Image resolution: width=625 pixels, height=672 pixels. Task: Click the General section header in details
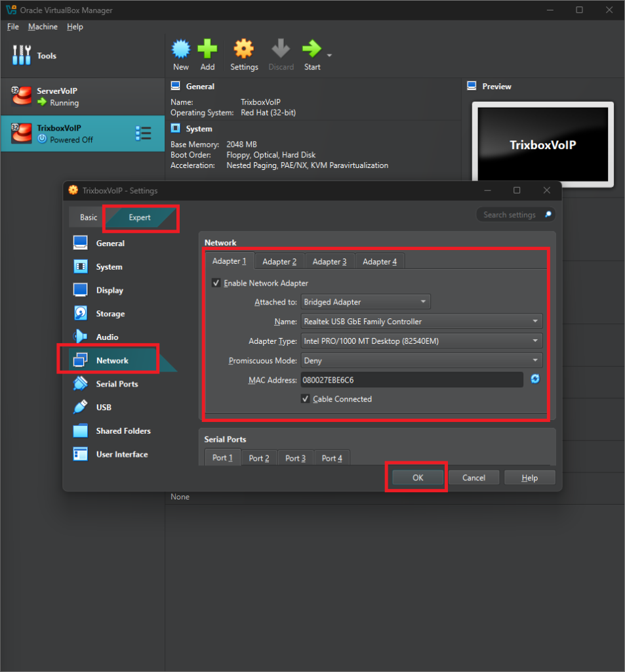200,86
